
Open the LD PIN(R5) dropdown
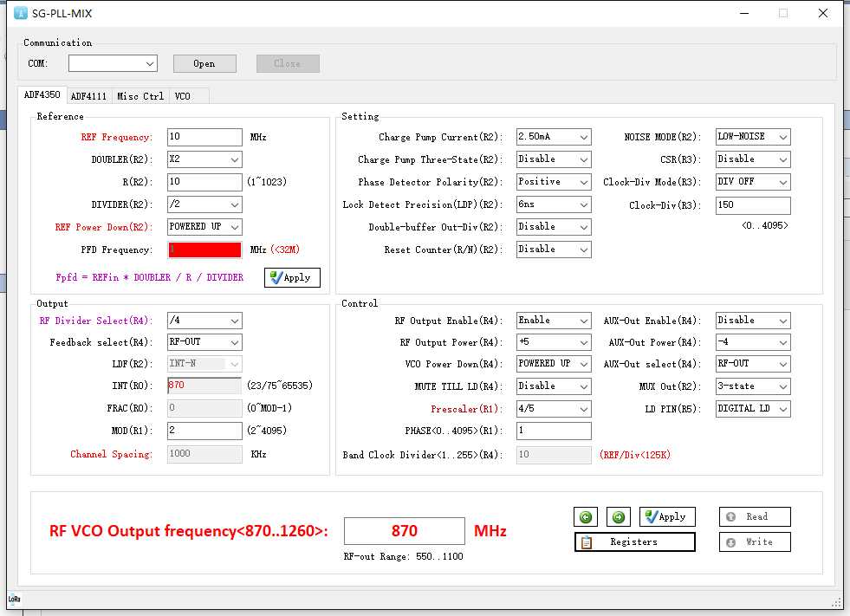[x=753, y=409]
